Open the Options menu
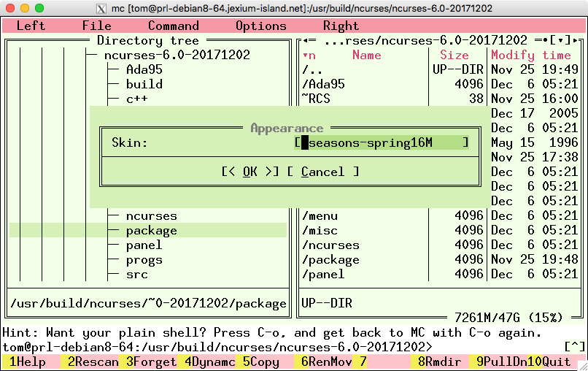Screen dimensions: 588x371 260,26
